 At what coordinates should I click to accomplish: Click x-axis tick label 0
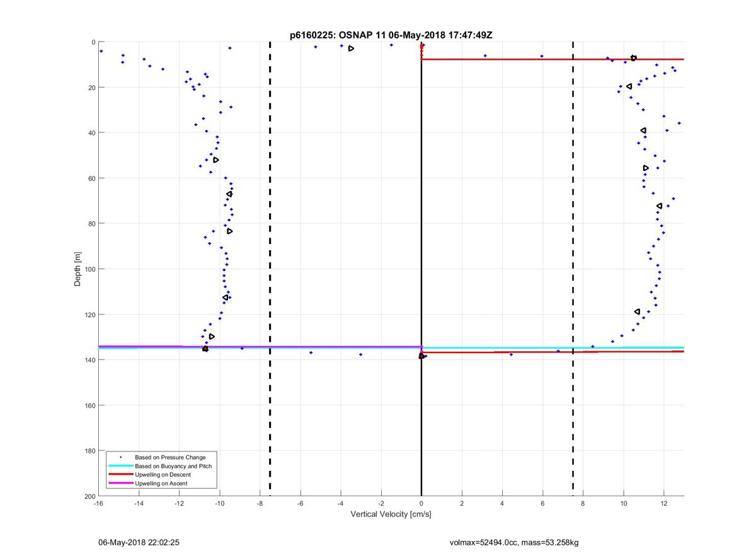point(421,504)
